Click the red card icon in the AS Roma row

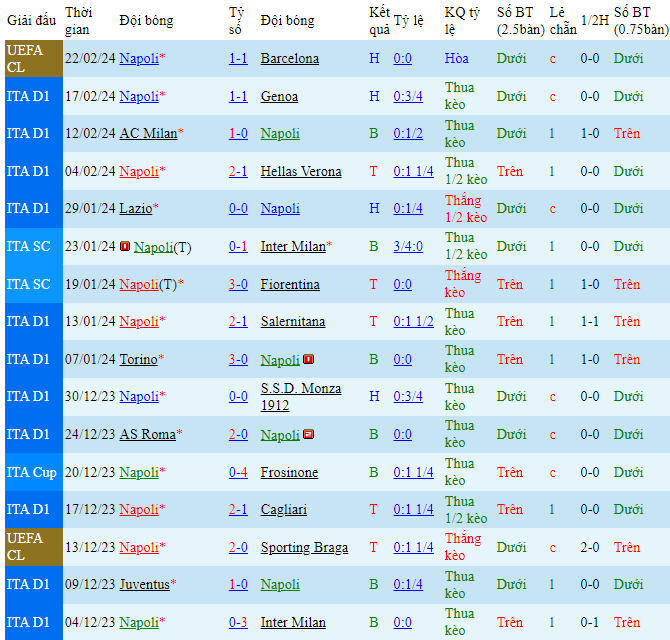click(x=309, y=434)
